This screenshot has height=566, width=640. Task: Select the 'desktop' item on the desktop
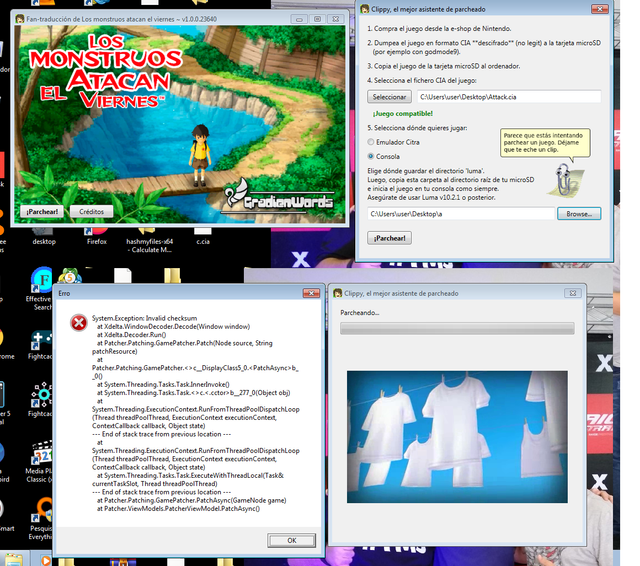tap(44, 237)
